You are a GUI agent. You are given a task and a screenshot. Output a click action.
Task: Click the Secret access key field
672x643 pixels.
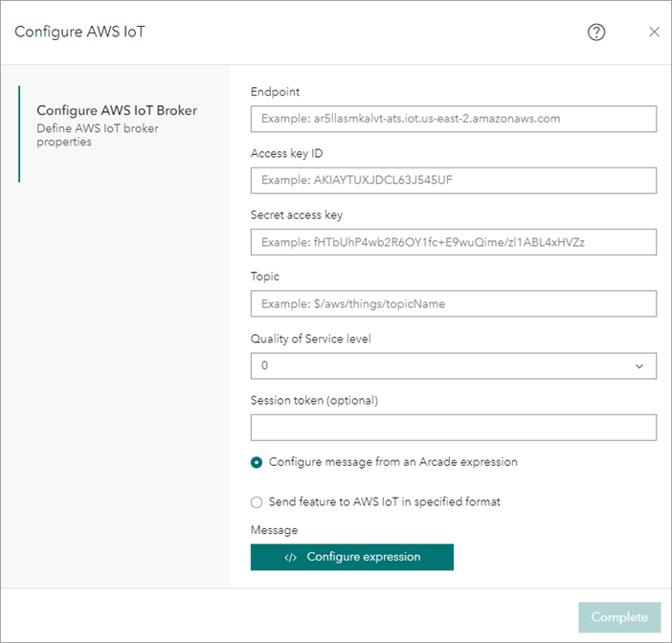point(454,242)
